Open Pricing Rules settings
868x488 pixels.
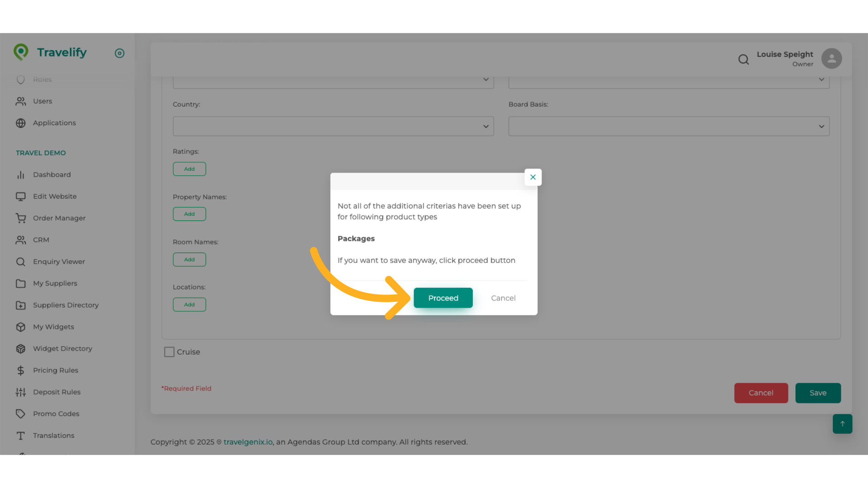pyautogui.click(x=55, y=370)
